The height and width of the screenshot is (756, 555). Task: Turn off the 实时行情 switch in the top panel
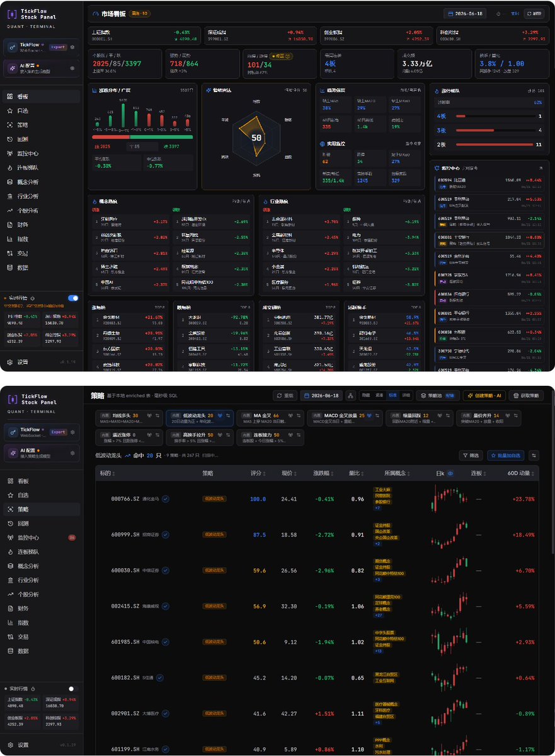click(x=73, y=298)
